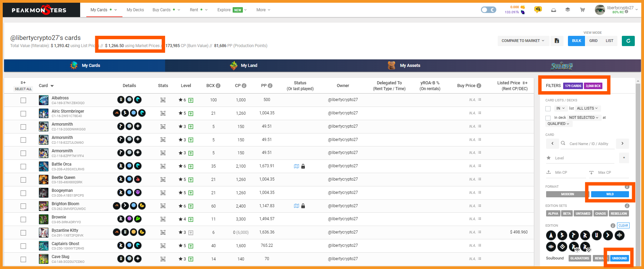Screen dimensions: 644x269
Task: Open the ALL LISTS dropdown
Action: click(x=587, y=108)
